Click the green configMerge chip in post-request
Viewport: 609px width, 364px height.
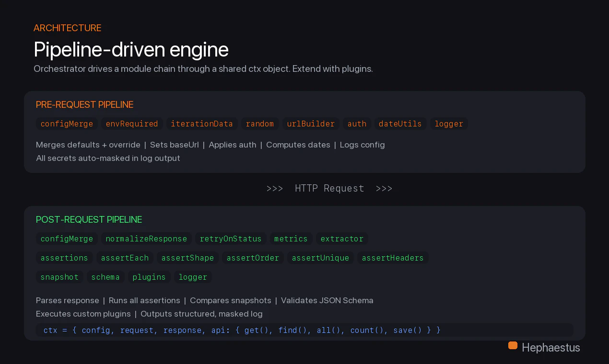(67, 239)
